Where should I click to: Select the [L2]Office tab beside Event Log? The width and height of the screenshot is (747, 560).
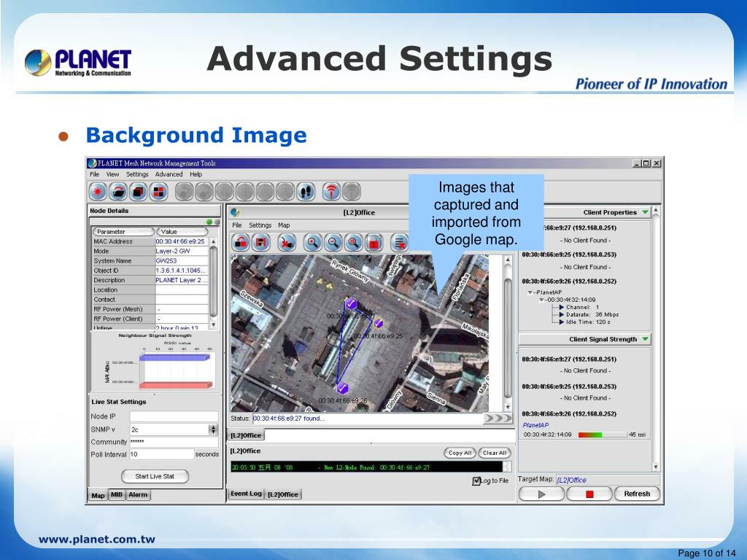[283, 494]
